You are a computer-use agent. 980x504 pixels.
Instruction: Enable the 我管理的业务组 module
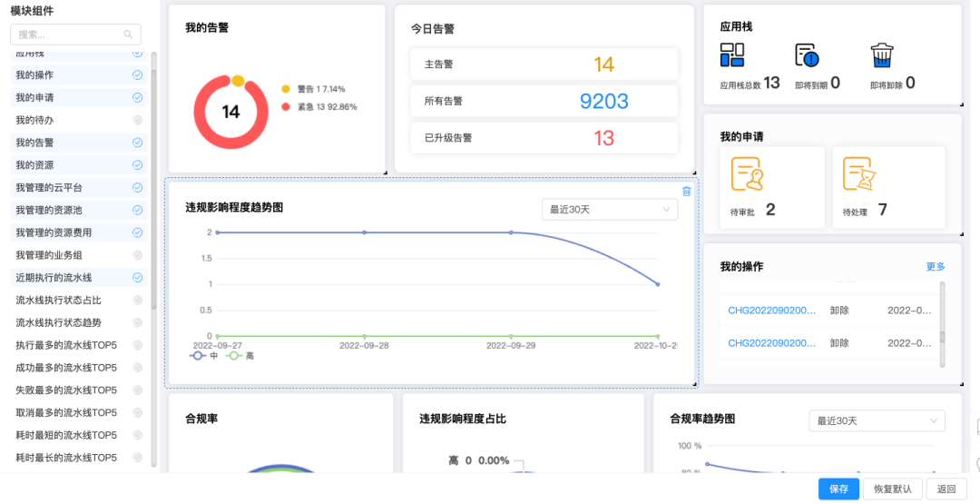(x=138, y=255)
